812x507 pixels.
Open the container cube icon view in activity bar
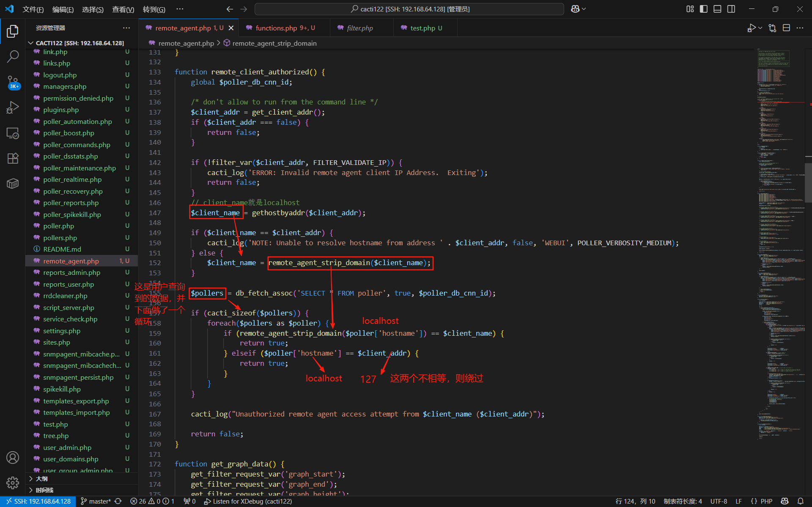point(13,184)
